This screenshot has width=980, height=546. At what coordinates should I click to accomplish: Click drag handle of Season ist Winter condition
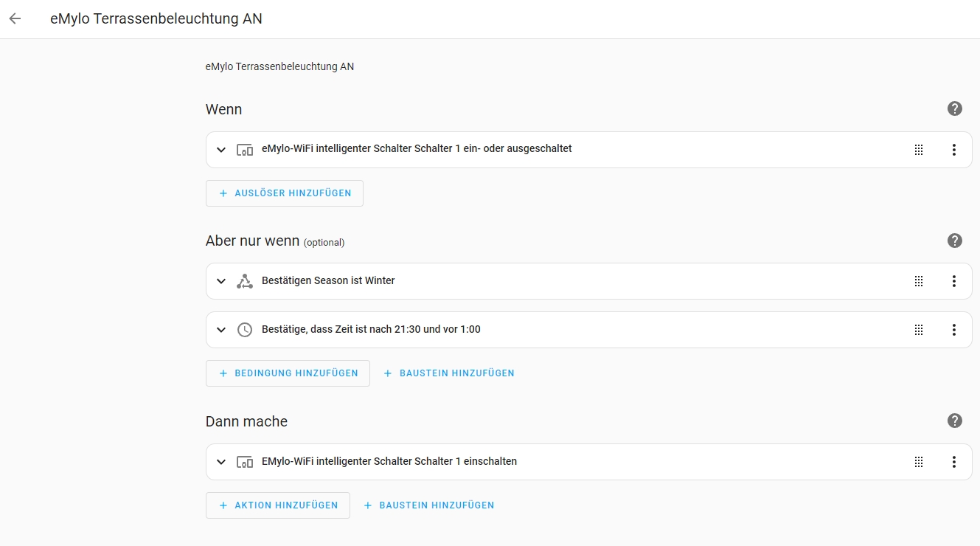pyautogui.click(x=919, y=281)
